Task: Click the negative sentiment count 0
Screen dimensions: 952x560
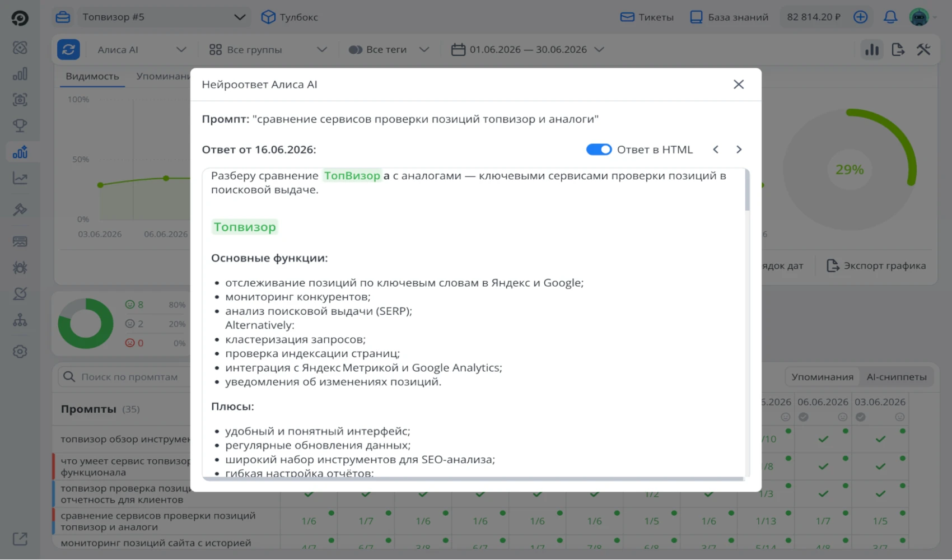Action: coord(134,343)
